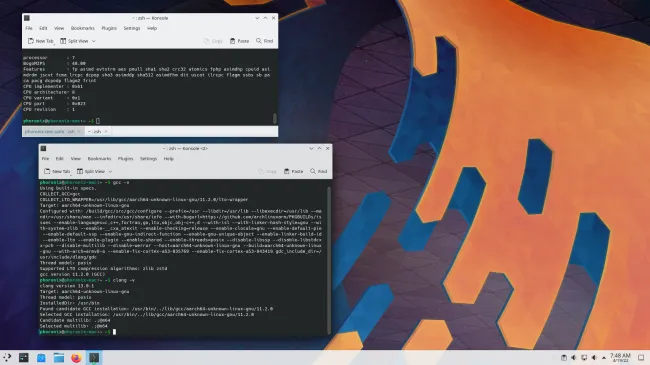Close the phoronix-test-suite : zsh tab

80,131
